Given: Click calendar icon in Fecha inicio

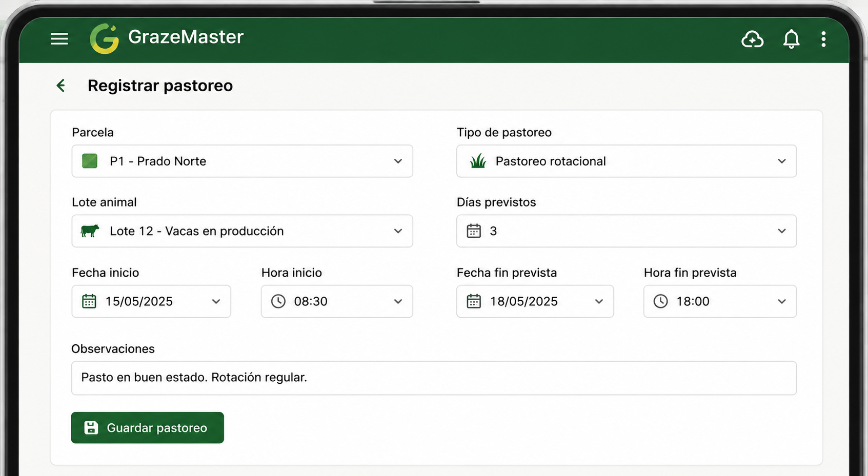Looking at the screenshot, I should pos(89,301).
